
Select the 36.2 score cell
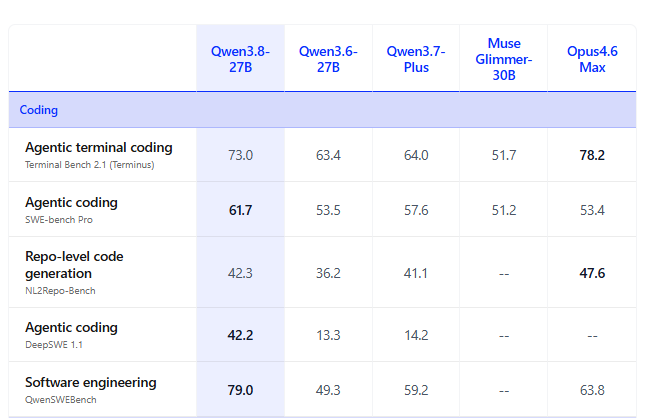pos(328,273)
